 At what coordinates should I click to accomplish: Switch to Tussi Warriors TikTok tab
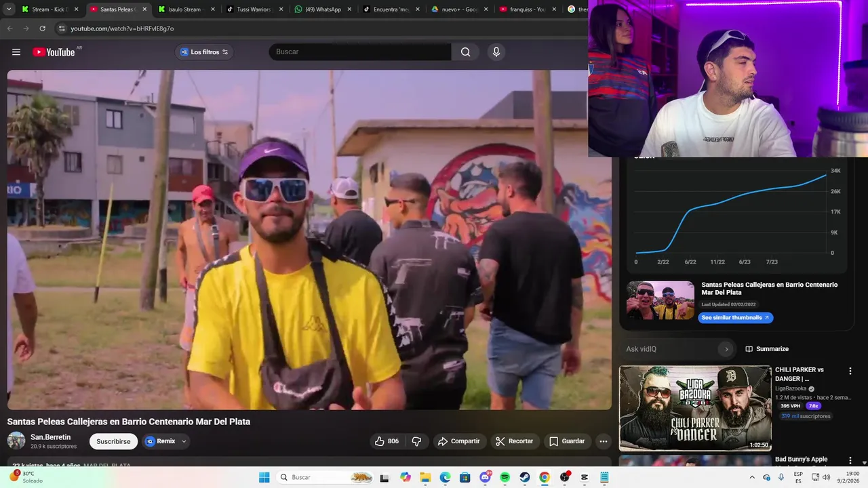tap(254, 9)
